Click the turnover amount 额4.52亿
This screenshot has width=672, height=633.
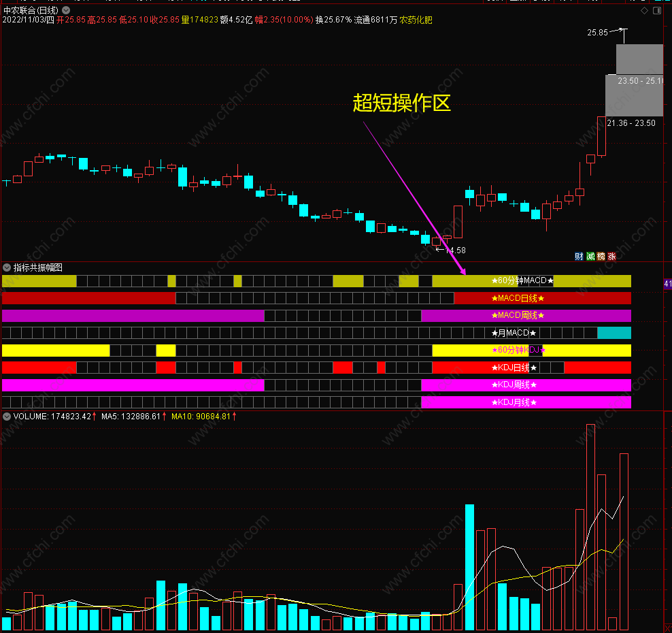pyautogui.click(x=236, y=20)
